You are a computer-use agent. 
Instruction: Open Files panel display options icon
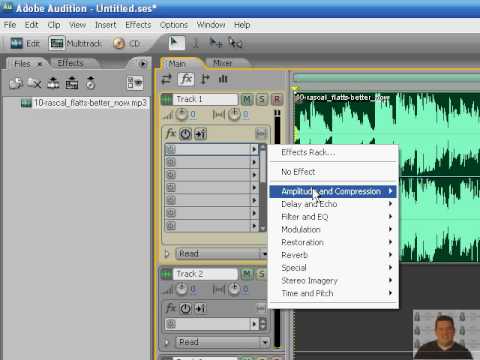135,83
